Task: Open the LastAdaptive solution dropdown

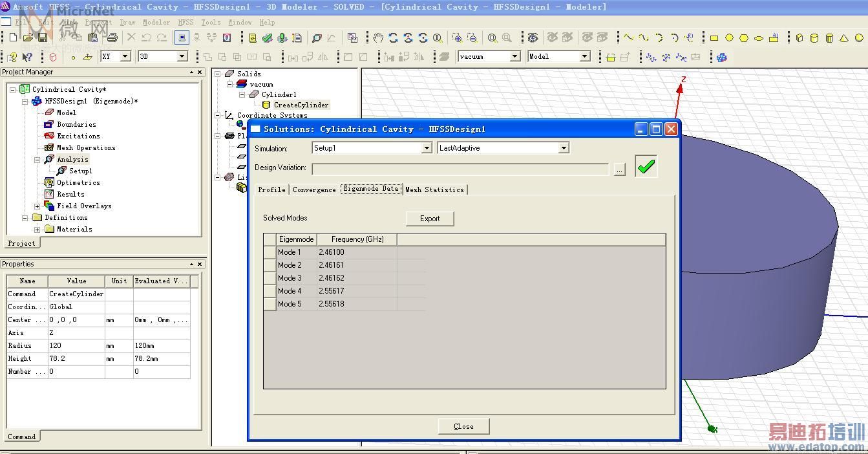Action: pos(564,148)
